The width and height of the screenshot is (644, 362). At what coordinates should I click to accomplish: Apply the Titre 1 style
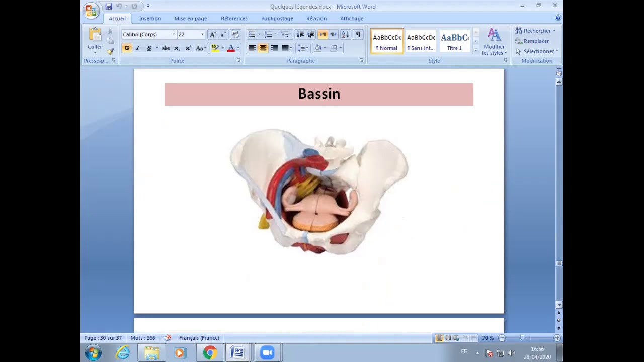[454, 41]
